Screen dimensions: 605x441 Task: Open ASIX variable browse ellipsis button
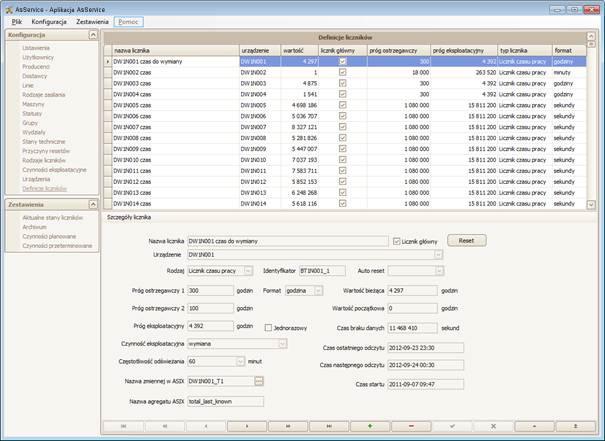pyautogui.click(x=259, y=381)
